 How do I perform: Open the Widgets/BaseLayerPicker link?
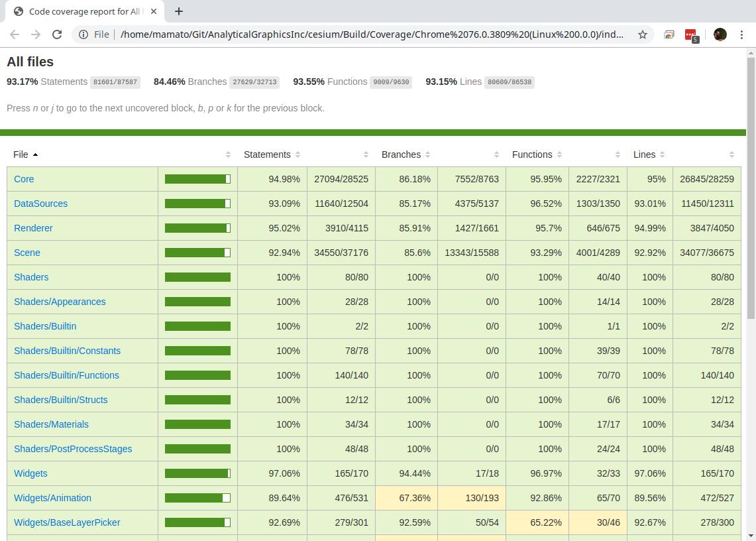67,522
